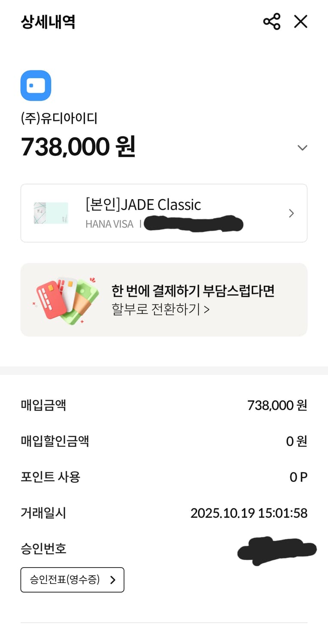
Task: Tap the 상세내역 page title
Action: (48, 22)
